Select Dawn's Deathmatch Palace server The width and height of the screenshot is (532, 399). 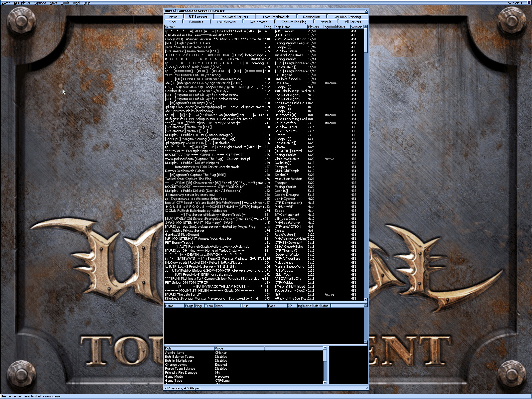point(264,171)
